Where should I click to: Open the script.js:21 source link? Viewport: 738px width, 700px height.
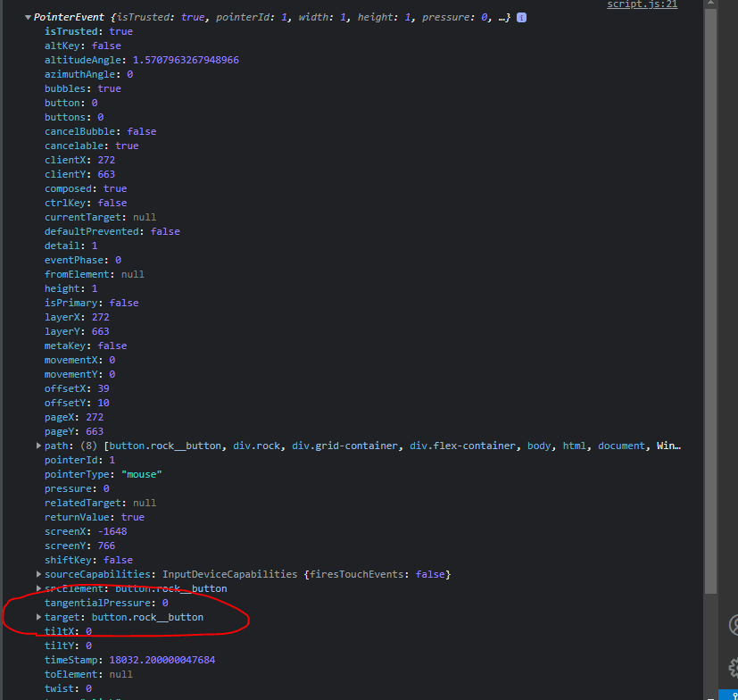[642, 4]
